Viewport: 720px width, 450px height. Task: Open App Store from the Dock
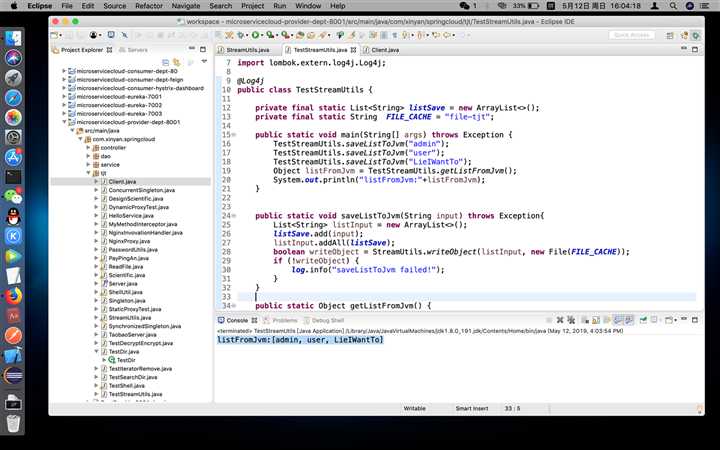click(13, 157)
